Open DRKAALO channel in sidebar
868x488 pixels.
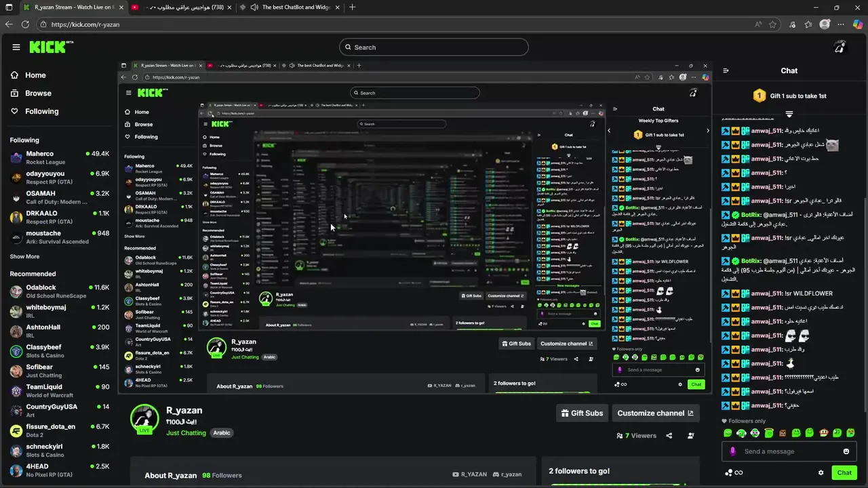pos(60,217)
